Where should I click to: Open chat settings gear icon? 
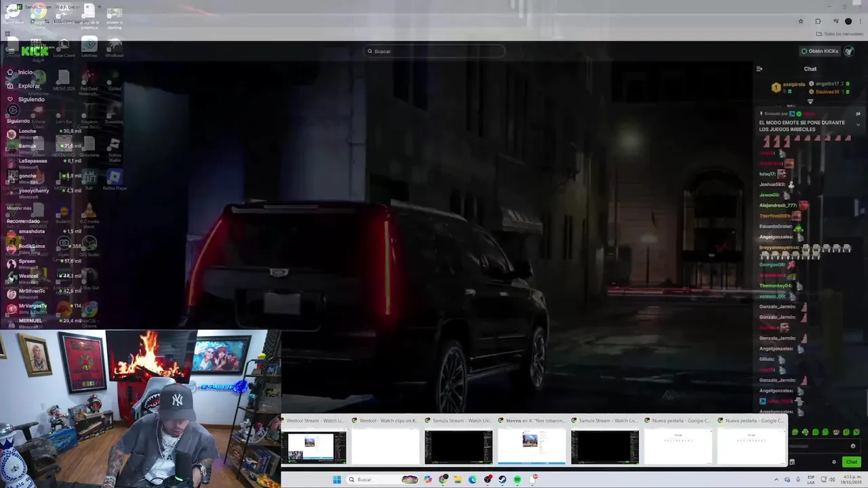(834, 462)
